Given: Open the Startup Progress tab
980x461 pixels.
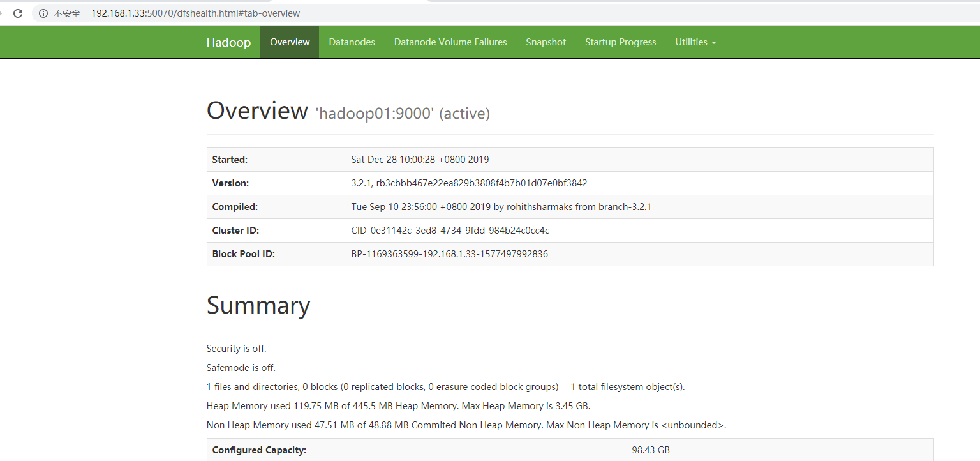Looking at the screenshot, I should point(620,42).
